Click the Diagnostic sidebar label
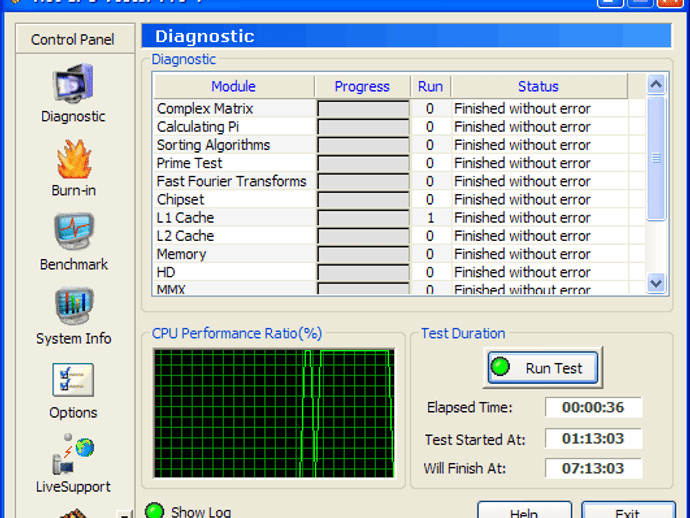The image size is (690, 518). pyautogui.click(x=73, y=116)
